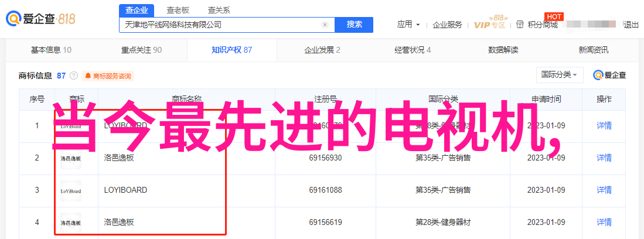
Task: Expand the 国际分类 filter dropdown
Action: [560, 75]
